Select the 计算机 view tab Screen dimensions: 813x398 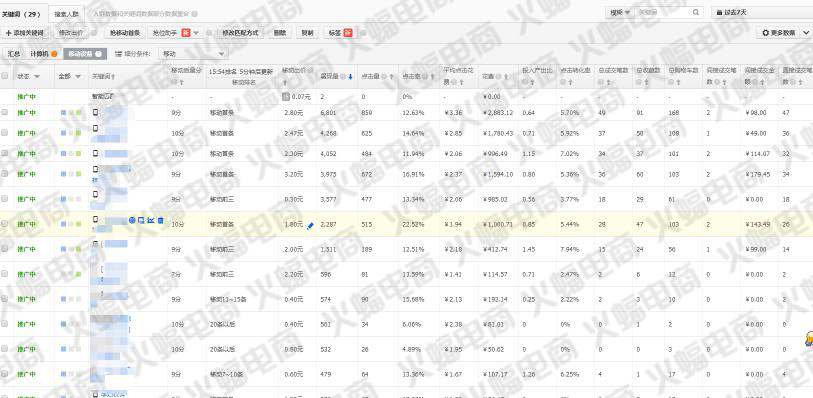click(43, 54)
